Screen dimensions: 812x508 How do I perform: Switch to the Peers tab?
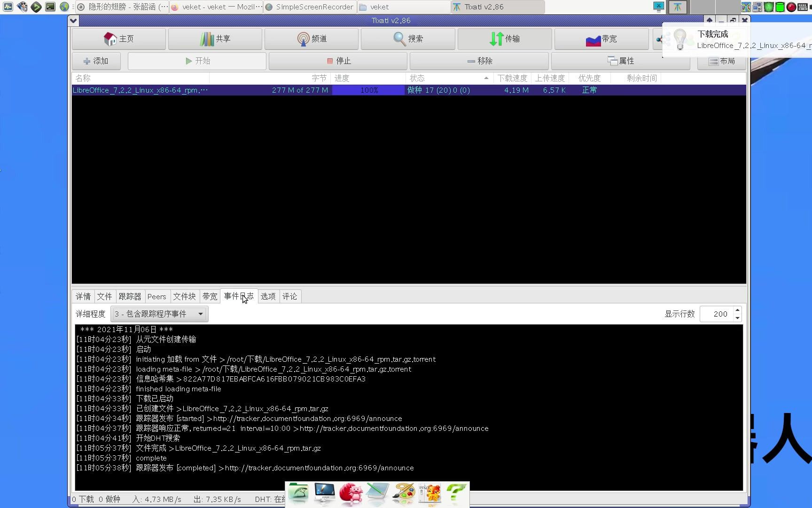(x=157, y=296)
